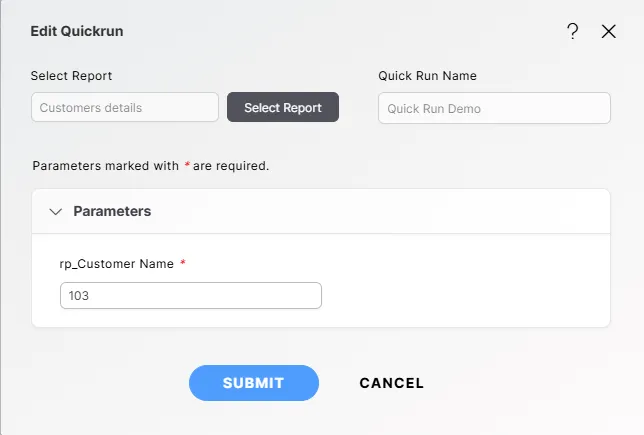
Task: Click the required-parameters notice text
Action: (150, 166)
